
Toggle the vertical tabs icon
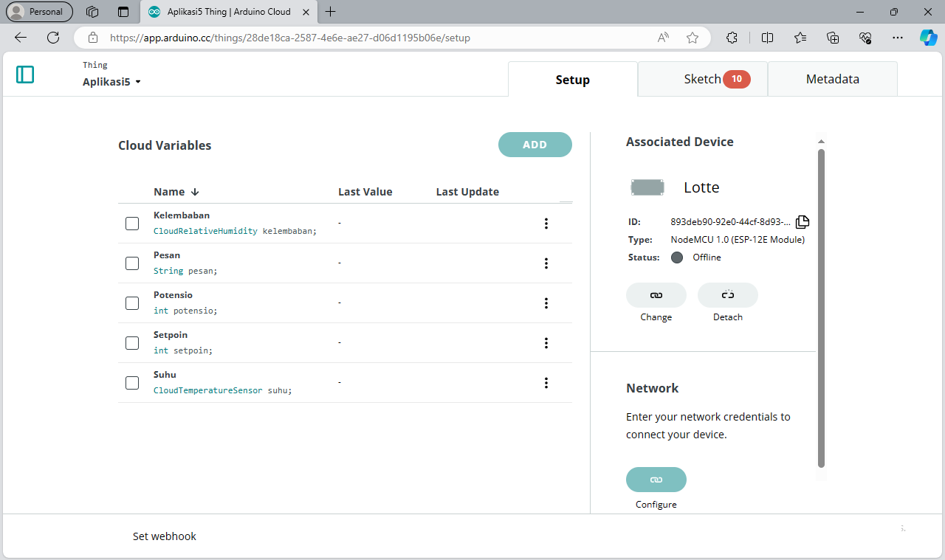pos(123,12)
